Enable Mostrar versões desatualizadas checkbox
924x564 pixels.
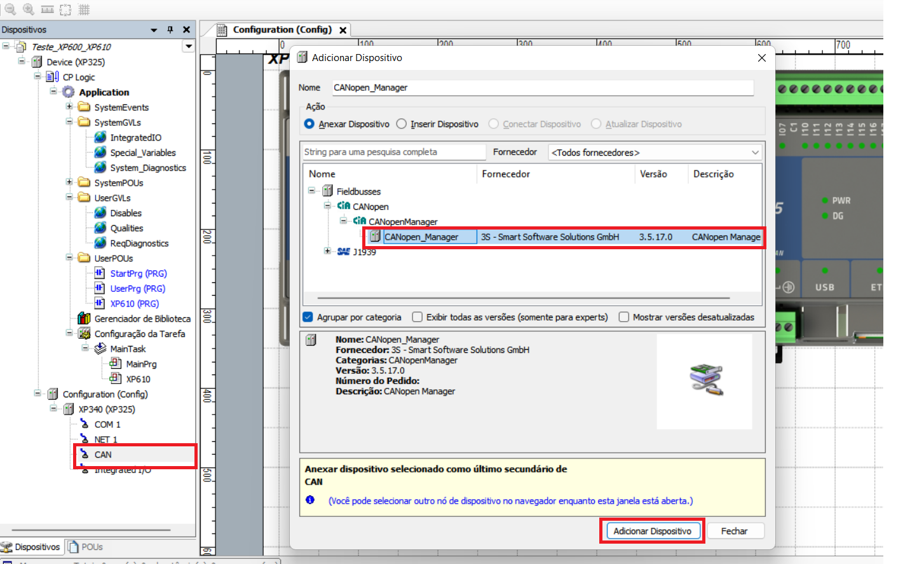coord(624,317)
